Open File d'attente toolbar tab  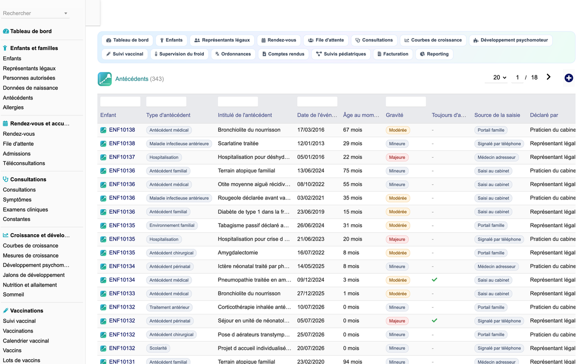[326, 40]
